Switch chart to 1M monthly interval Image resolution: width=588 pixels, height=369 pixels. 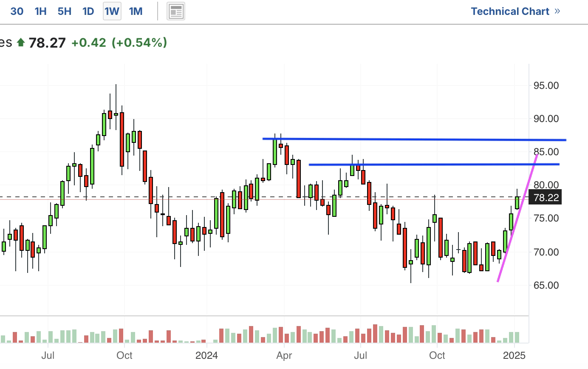[136, 11]
